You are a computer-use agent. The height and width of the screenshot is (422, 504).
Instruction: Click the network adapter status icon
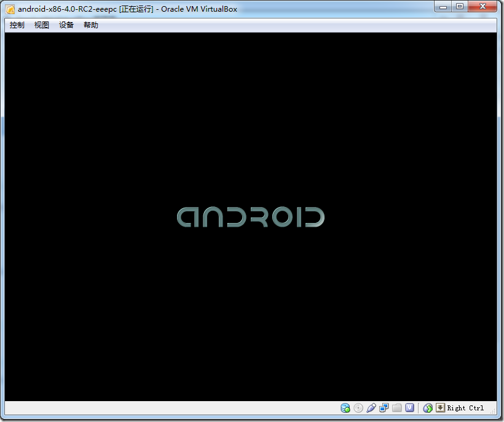pos(384,408)
